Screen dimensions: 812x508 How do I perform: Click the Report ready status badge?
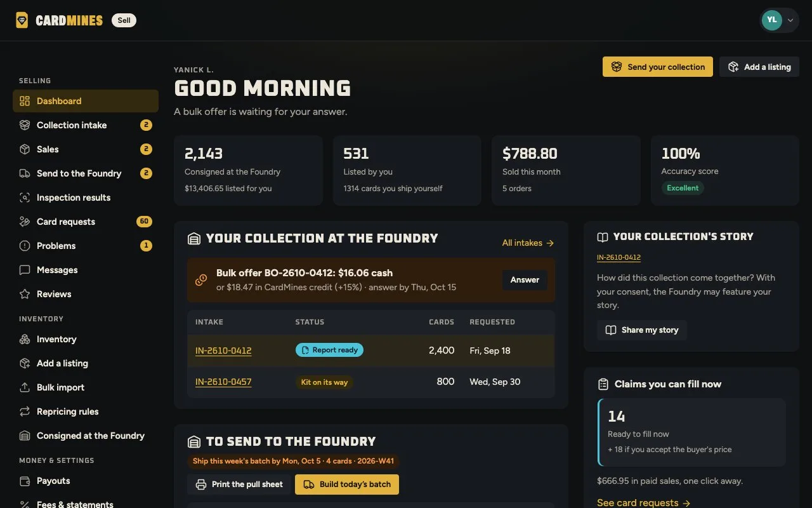pos(329,350)
